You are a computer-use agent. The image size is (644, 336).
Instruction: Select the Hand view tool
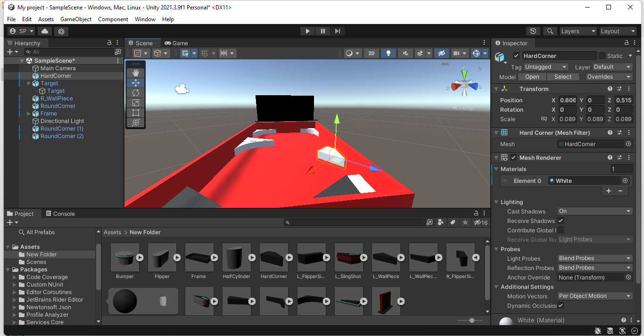pos(136,73)
